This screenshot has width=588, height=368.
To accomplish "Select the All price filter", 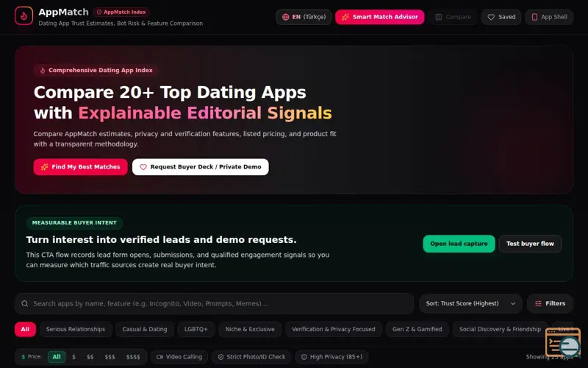I will point(57,357).
